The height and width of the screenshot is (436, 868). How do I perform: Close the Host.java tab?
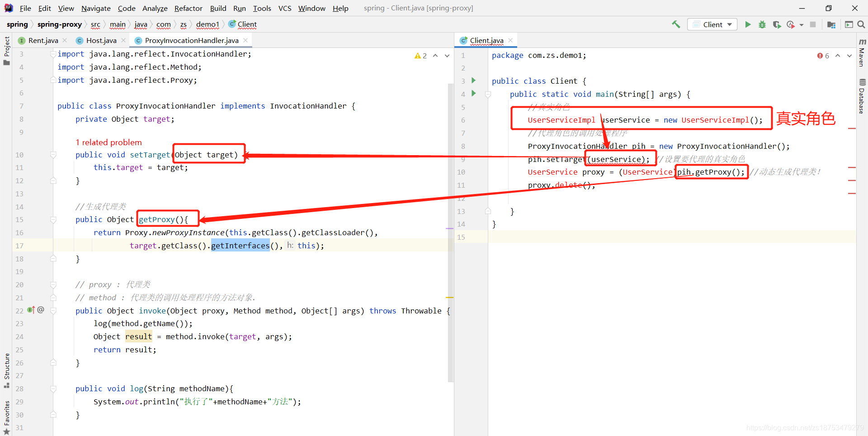pos(123,40)
